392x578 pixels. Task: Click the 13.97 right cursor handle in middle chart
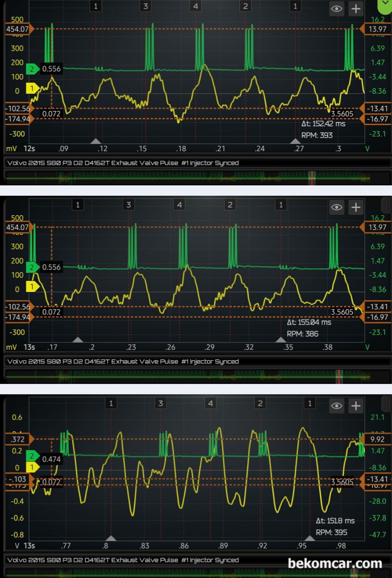(376, 227)
